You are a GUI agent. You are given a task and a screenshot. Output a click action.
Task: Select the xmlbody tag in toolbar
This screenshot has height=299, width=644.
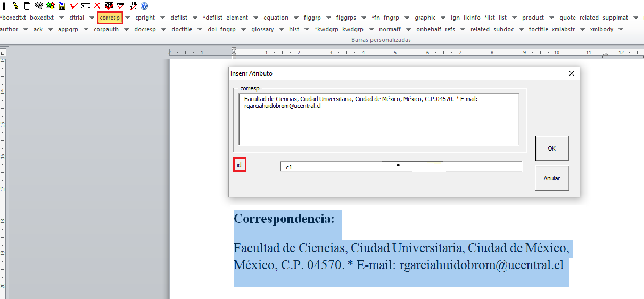coord(601,29)
